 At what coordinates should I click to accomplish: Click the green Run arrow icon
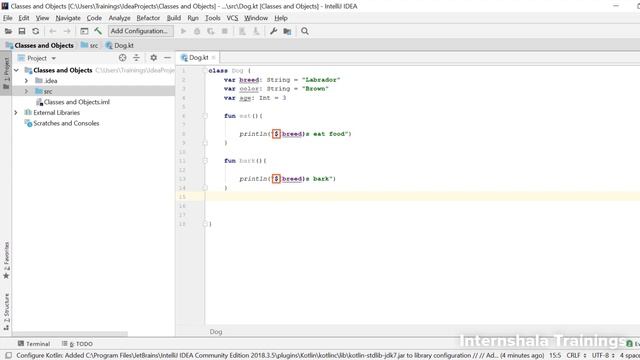(x=183, y=31)
